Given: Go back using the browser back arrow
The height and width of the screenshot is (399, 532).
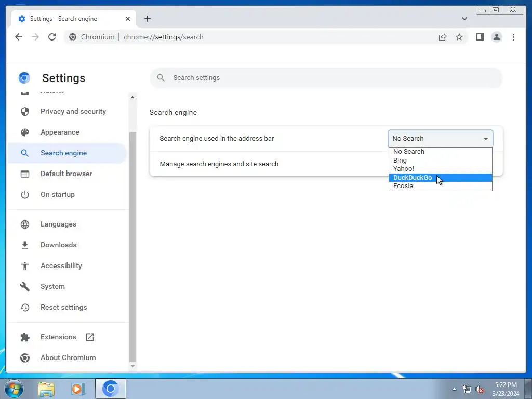Looking at the screenshot, I should coord(19,37).
